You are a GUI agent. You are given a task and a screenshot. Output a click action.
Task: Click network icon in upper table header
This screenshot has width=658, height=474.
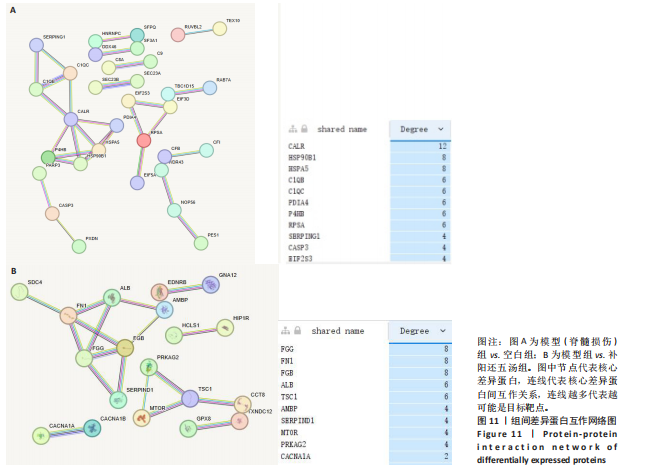[291, 129]
